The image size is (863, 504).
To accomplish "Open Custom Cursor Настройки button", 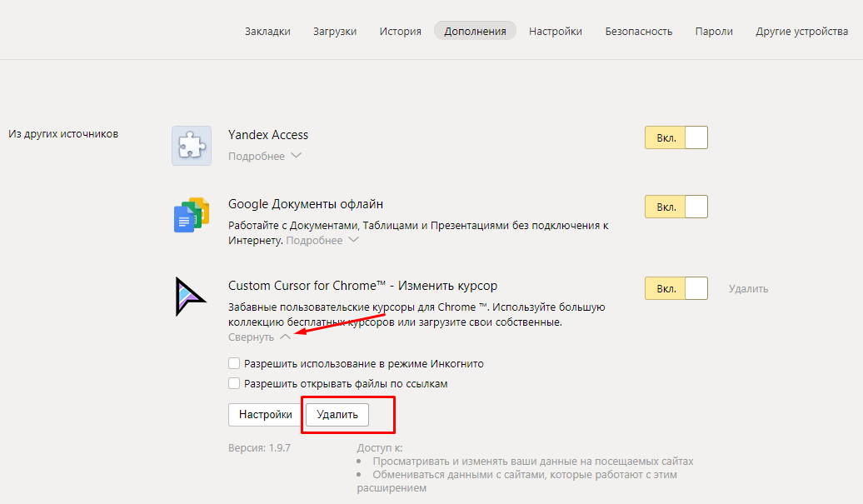I will click(x=265, y=415).
